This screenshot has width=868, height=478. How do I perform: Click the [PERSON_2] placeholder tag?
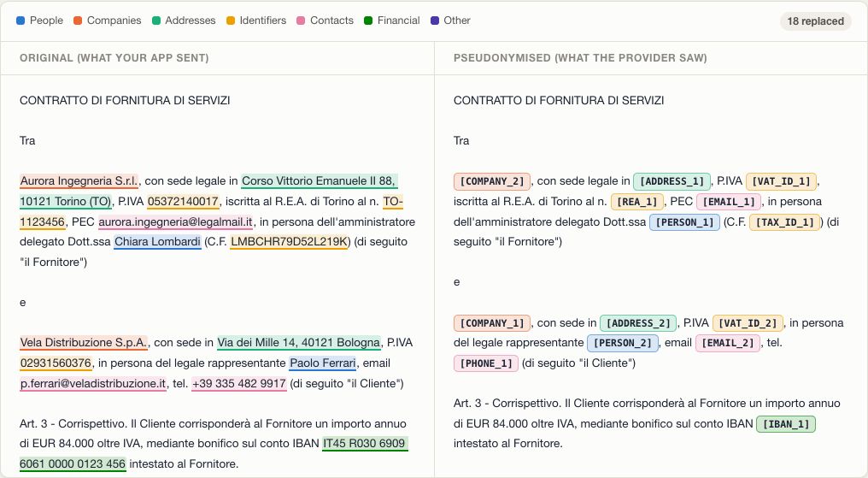[623, 343]
